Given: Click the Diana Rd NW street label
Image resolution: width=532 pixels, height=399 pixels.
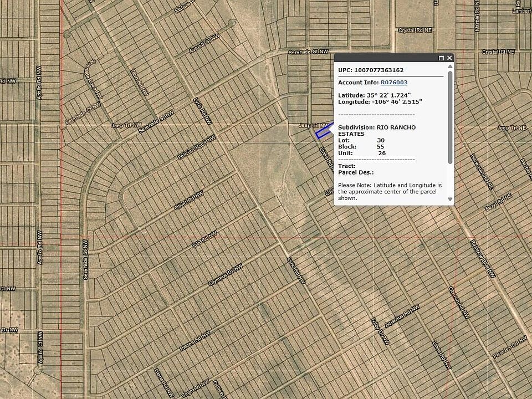Looking at the screenshot, I should [x=164, y=383].
